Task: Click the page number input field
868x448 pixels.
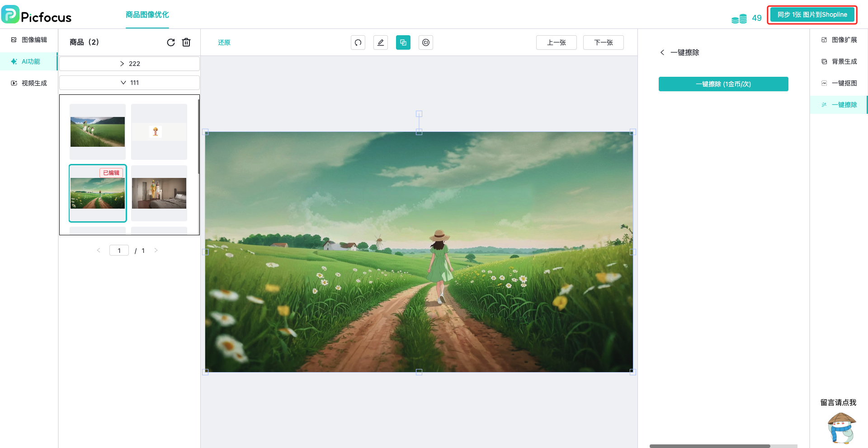Action: click(119, 250)
